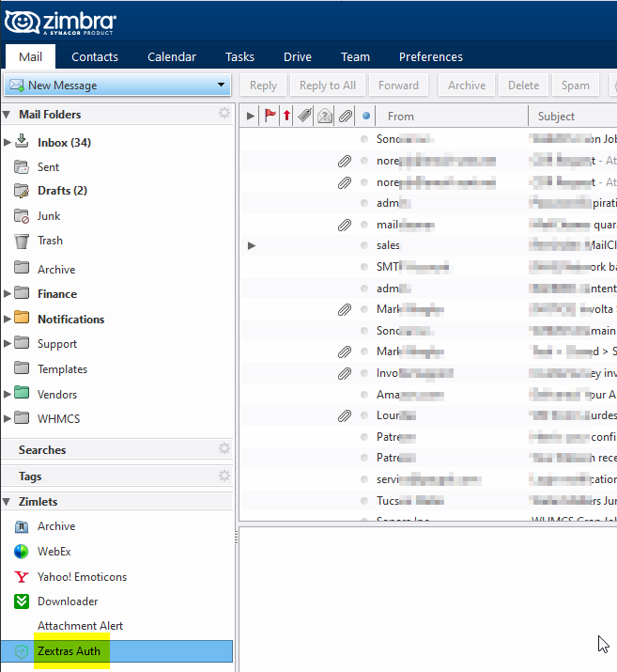Image resolution: width=617 pixels, height=672 pixels.
Task: Switch to the Contacts tab
Action: point(95,56)
